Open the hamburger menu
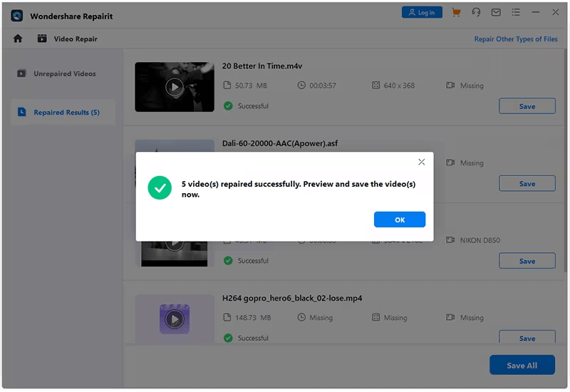 515,13
